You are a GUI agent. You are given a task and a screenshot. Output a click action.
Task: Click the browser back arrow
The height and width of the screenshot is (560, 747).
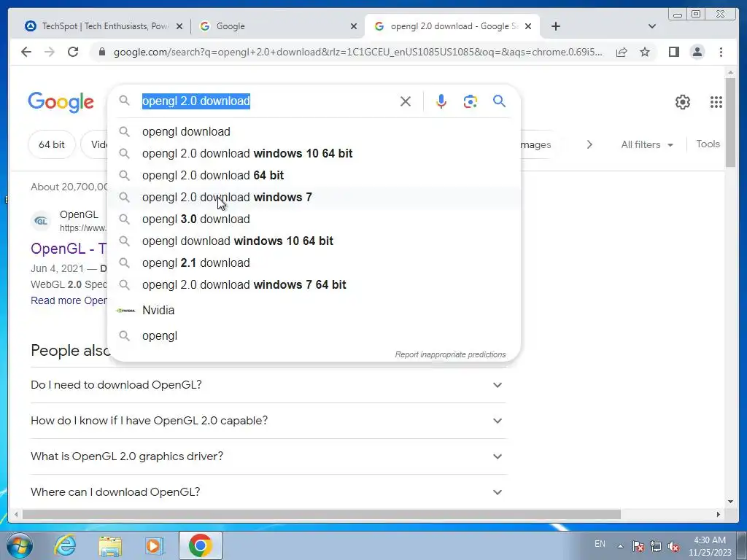(x=26, y=52)
